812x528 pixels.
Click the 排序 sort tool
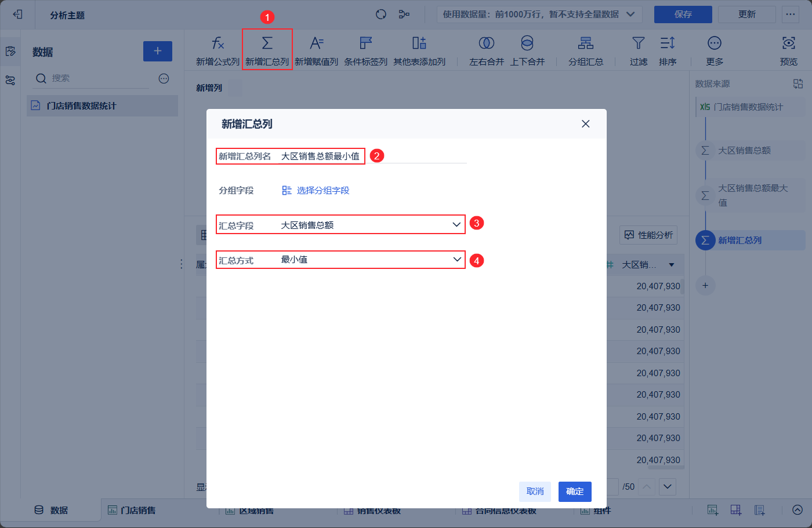pyautogui.click(x=668, y=50)
